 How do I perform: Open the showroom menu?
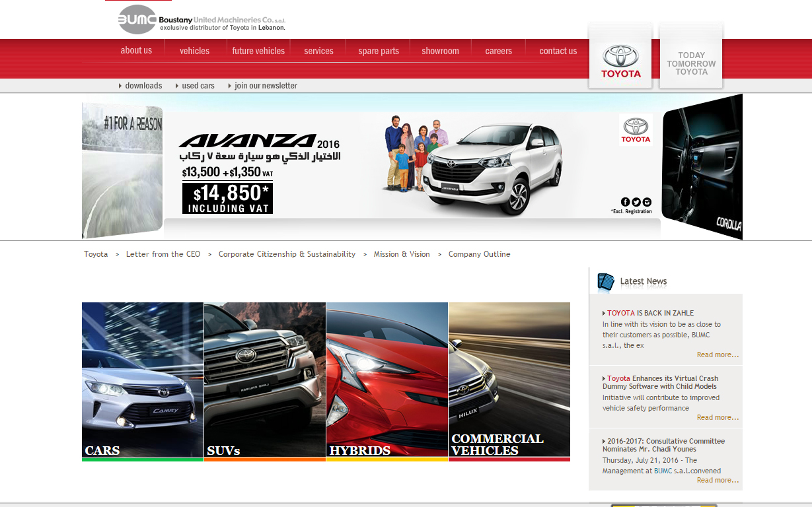point(440,51)
